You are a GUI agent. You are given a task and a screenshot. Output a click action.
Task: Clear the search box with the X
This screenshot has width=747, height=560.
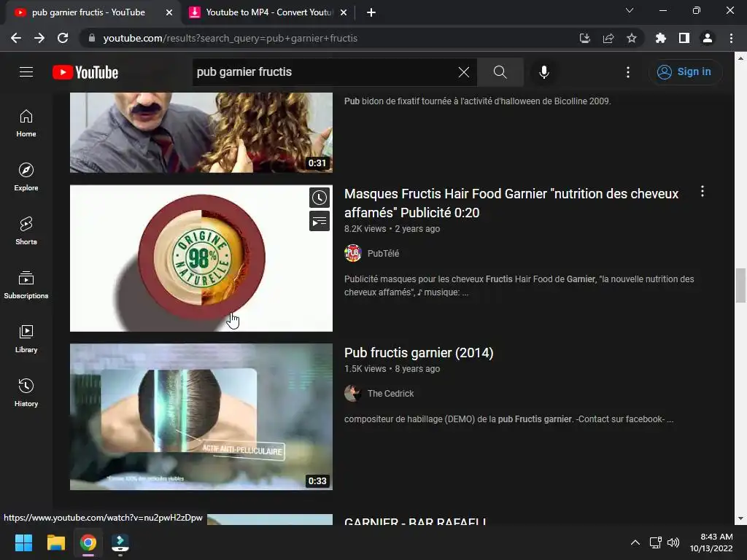[x=463, y=72]
